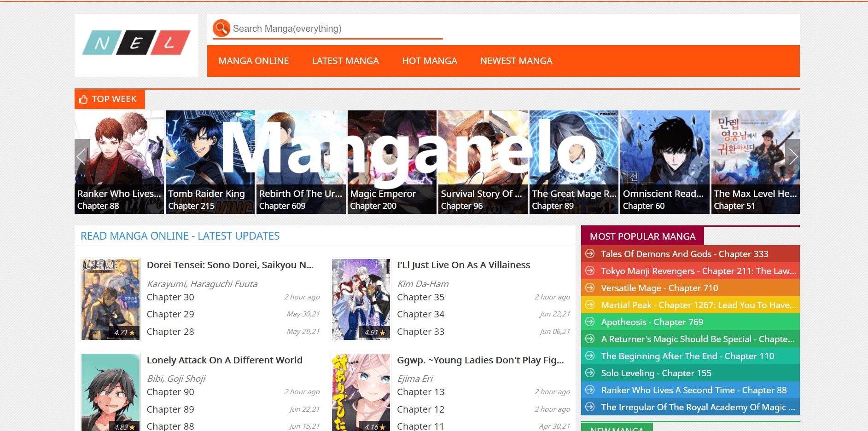Screen dimensions: 868x431
Task: Click the NEL site logo
Action: point(136,43)
